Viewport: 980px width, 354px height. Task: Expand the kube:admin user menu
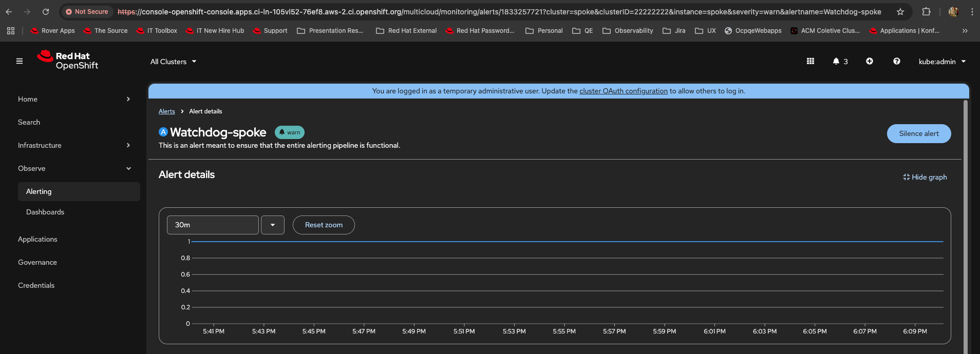pyautogui.click(x=942, y=62)
